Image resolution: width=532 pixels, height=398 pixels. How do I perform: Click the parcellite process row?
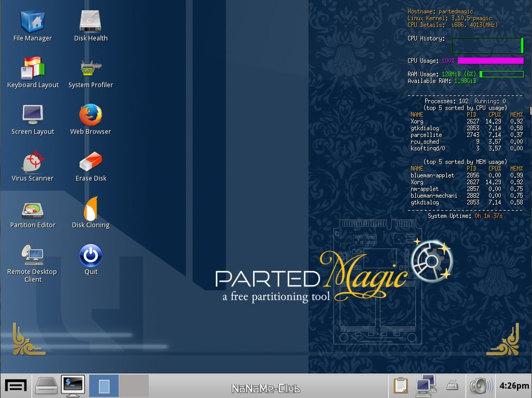tap(467, 135)
